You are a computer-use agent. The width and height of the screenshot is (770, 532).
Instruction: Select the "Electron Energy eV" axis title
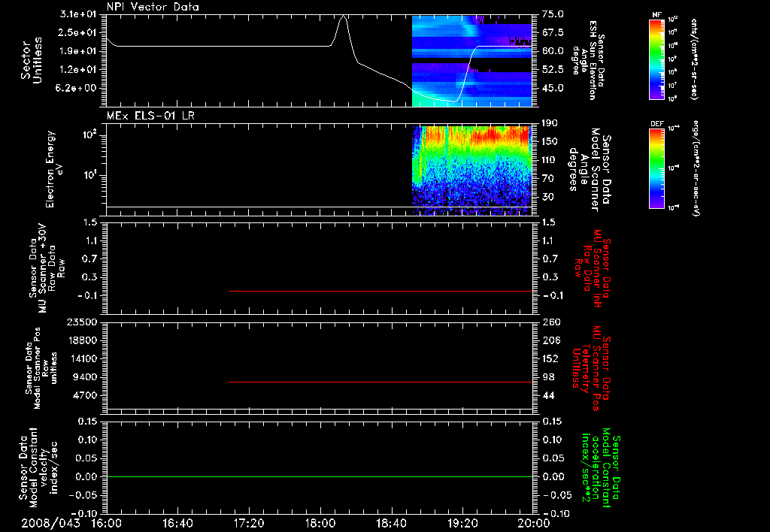click(55, 169)
